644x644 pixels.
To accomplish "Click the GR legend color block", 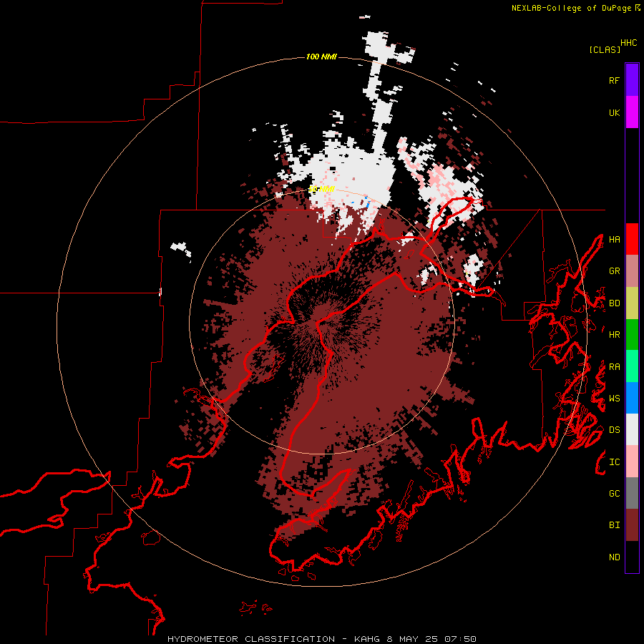I will pos(632,271).
